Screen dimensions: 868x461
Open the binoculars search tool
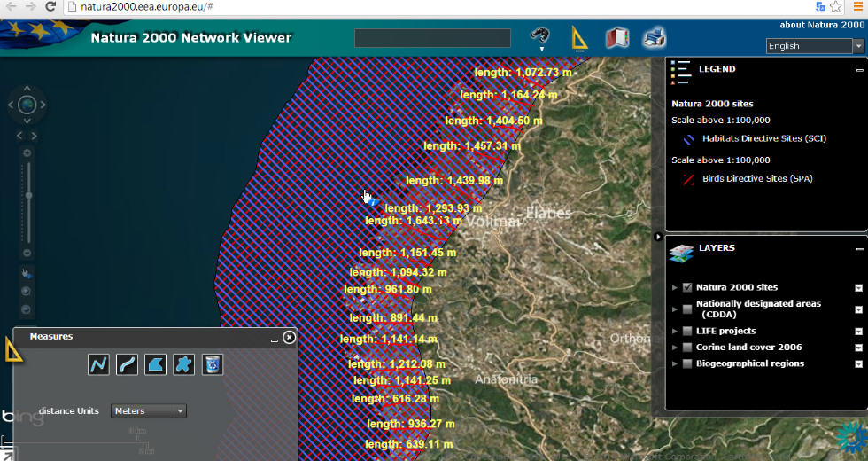click(x=539, y=35)
